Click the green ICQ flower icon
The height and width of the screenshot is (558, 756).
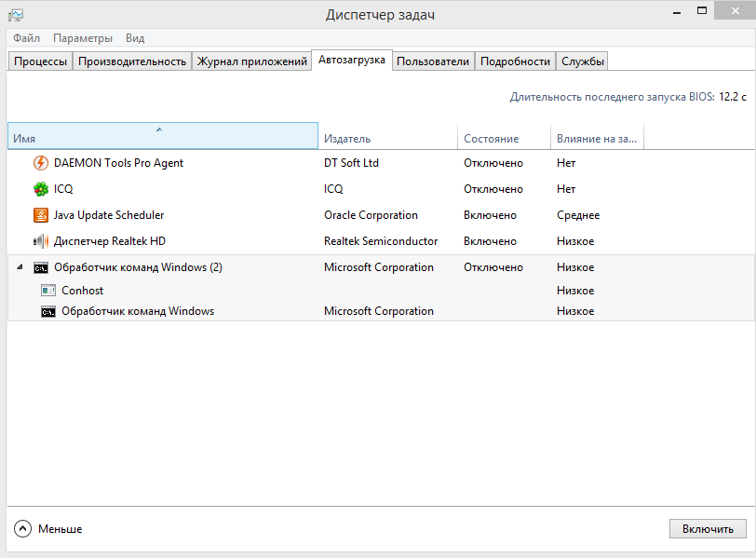tap(41, 189)
